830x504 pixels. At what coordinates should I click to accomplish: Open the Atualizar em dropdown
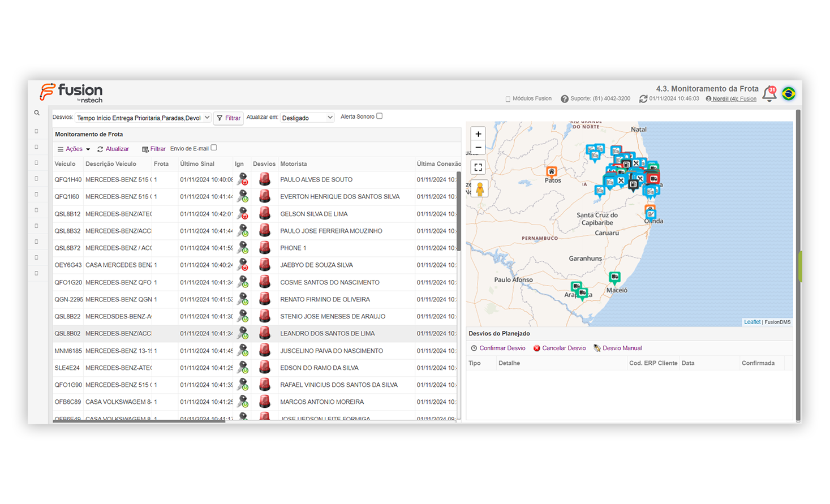pyautogui.click(x=307, y=118)
